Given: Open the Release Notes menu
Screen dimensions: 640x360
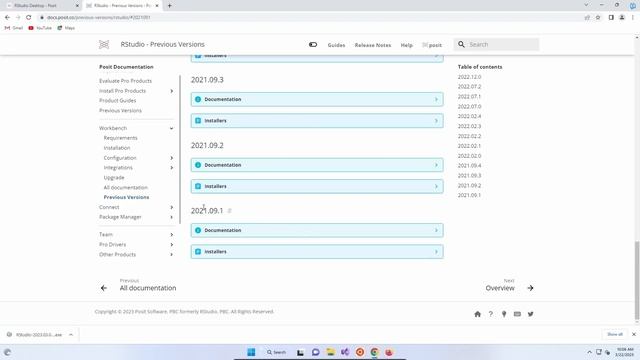Looking at the screenshot, I should pyautogui.click(x=373, y=45).
